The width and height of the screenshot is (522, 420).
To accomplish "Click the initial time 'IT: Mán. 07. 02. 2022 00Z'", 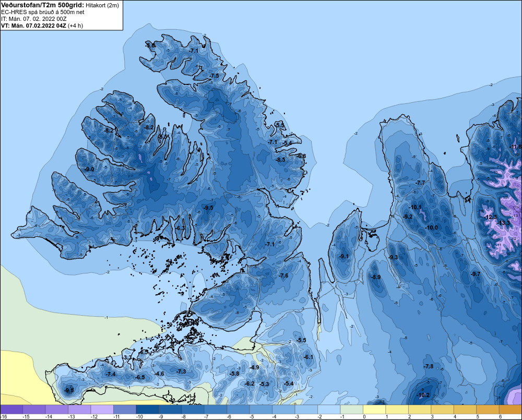I will click(33, 19).
